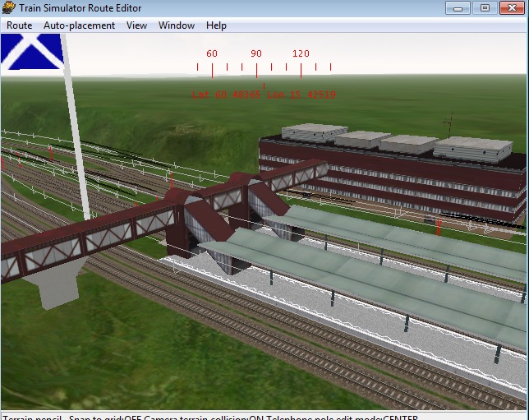Click the red Lat/Lon coordinate readout
This screenshot has height=420, width=529.
click(x=263, y=95)
